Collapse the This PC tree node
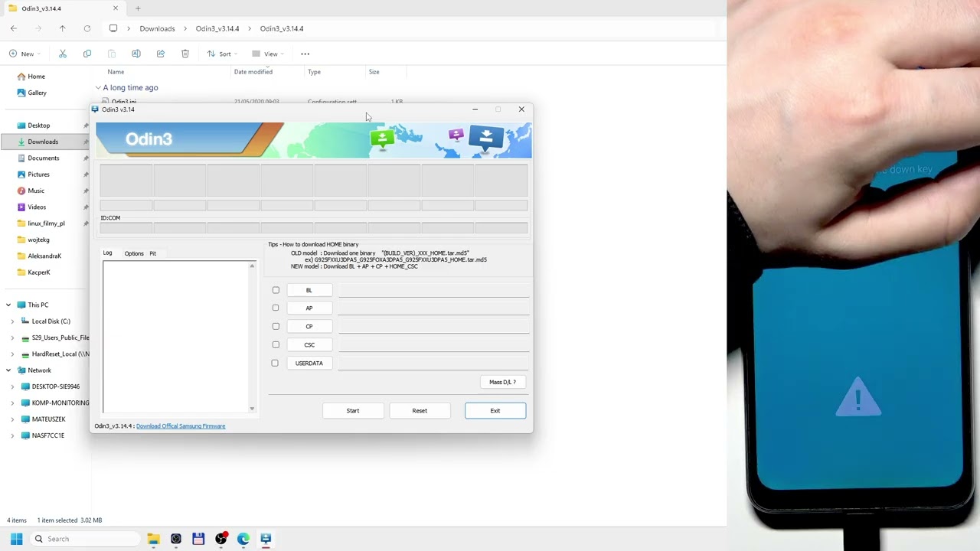Image resolution: width=980 pixels, height=551 pixels. click(x=8, y=305)
